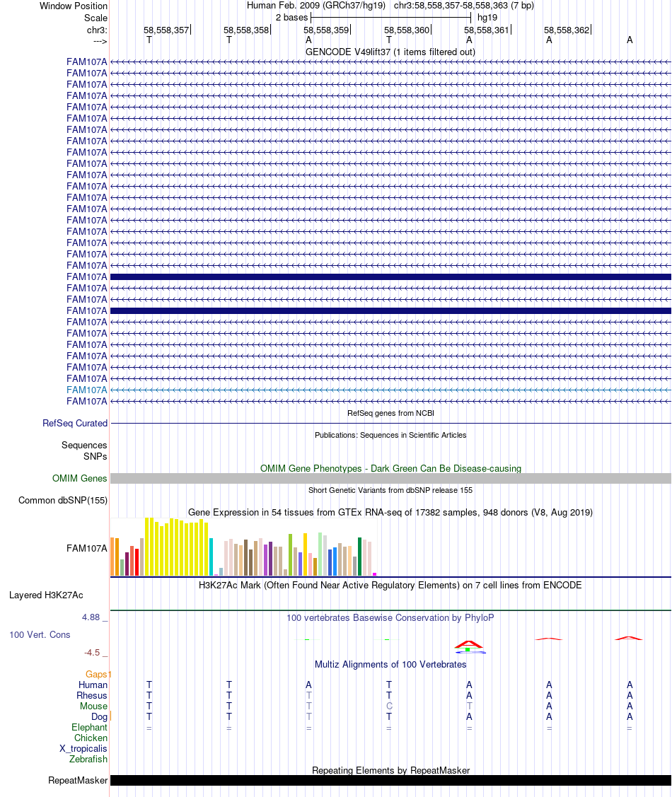Open Short Genetic Variants from dbSNP title

click(x=390, y=490)
